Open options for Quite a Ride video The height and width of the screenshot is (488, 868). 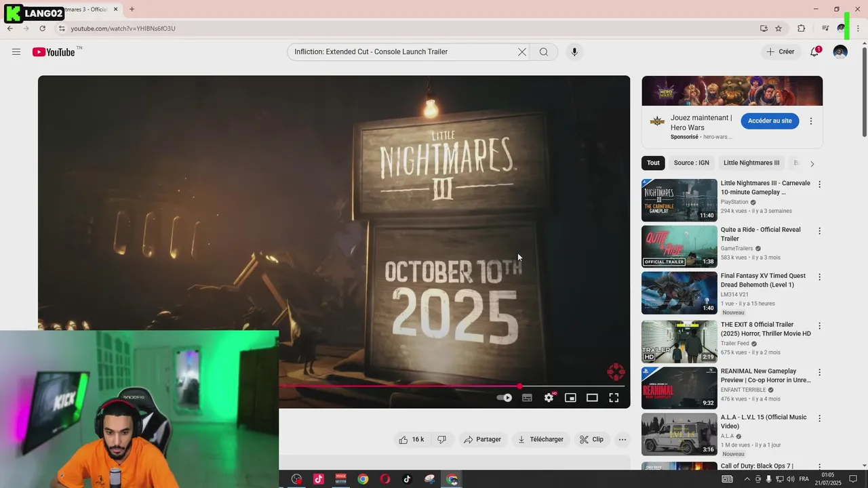coord(819,231)
